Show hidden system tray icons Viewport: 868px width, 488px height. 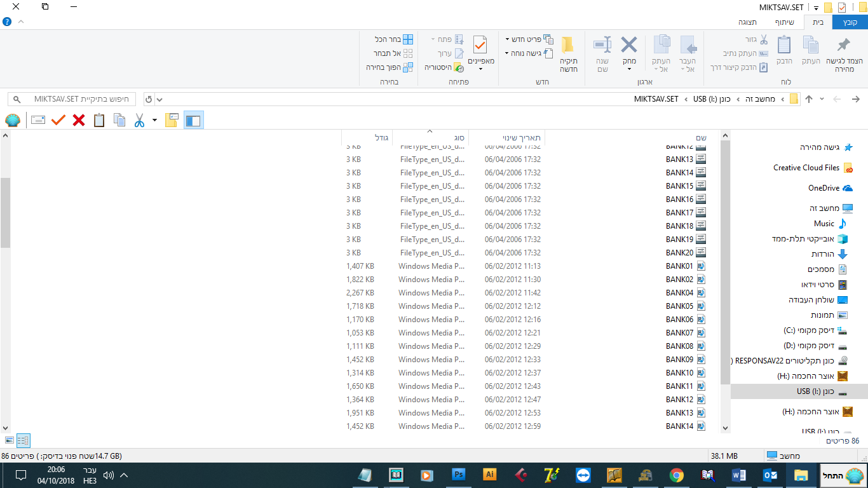[x=124, y=475]
